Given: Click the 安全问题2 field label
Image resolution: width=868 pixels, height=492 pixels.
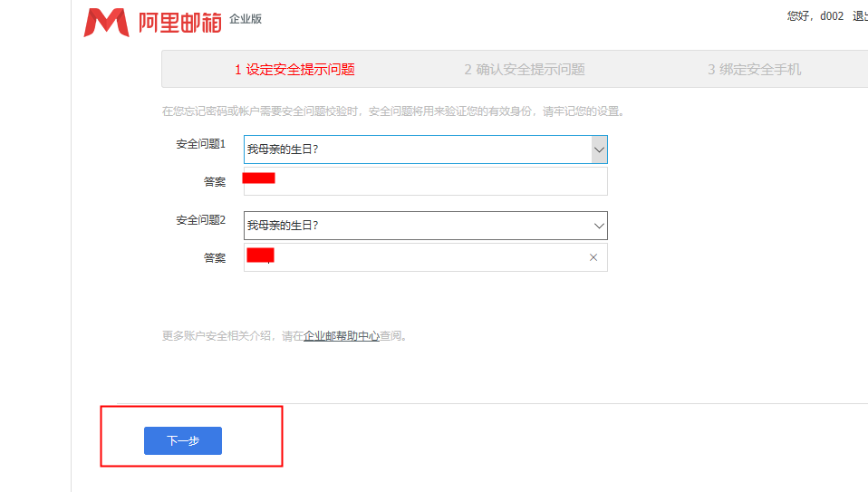Looking at the screenshot, I should point(200,220).
